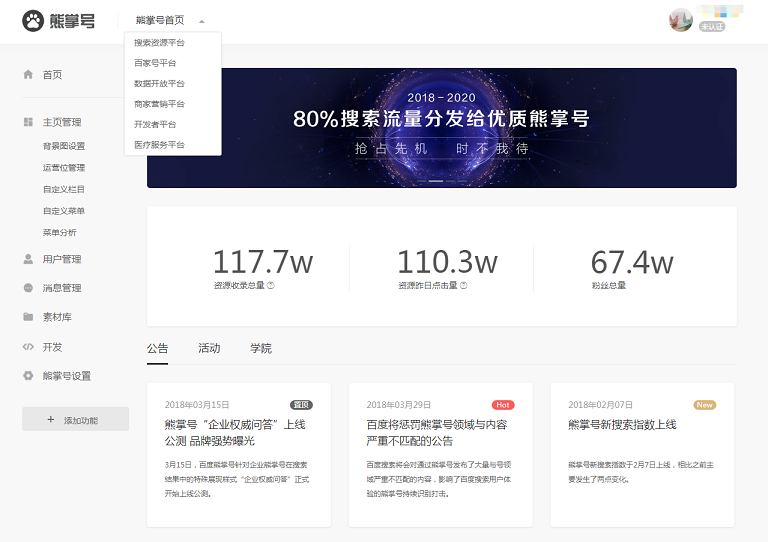Click the 粉丝总量 label
Viewport: 768px width, 542px height.
[609, 285]
